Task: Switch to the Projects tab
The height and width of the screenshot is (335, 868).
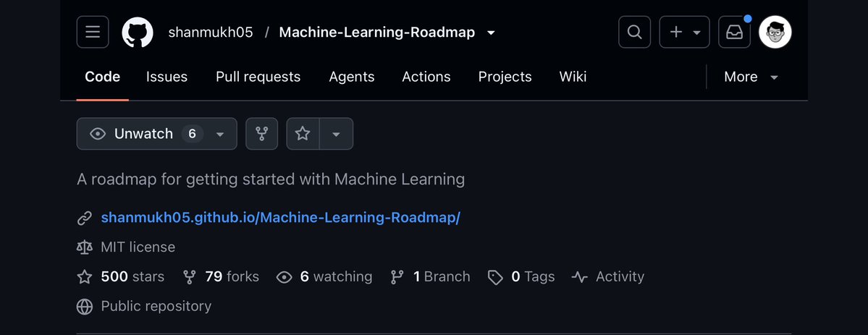Action: [x=505, y=77]
